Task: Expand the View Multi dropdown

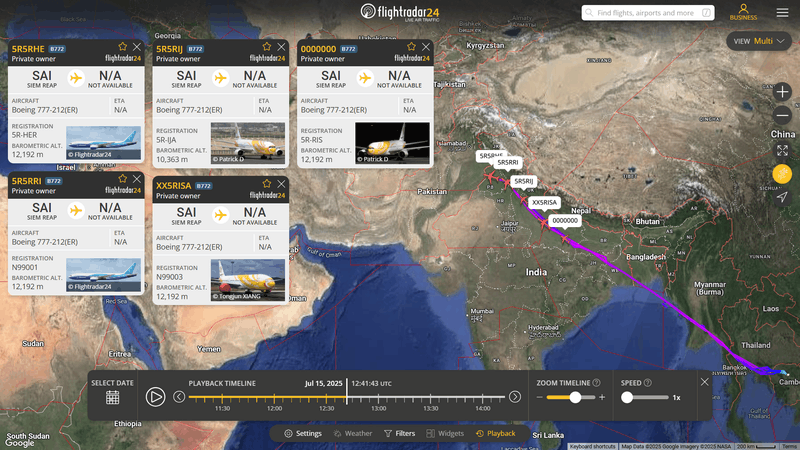Action: [x=759, y=41]
